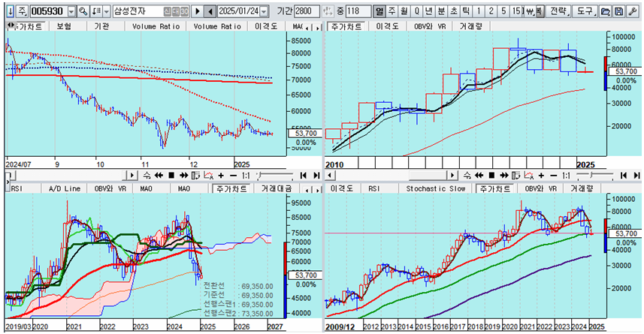Open the folder load-chart icon
Viewport: 644px width, 334px height.
tap(605, 11)
